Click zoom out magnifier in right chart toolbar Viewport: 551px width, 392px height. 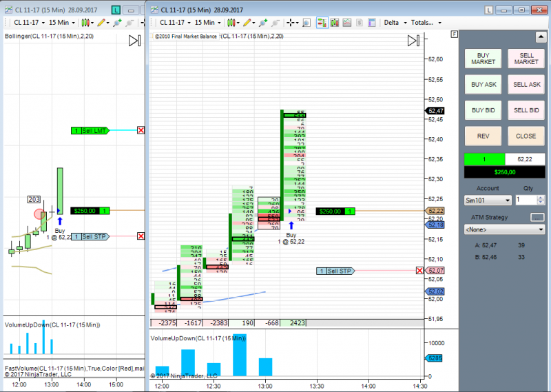(275, 23)
